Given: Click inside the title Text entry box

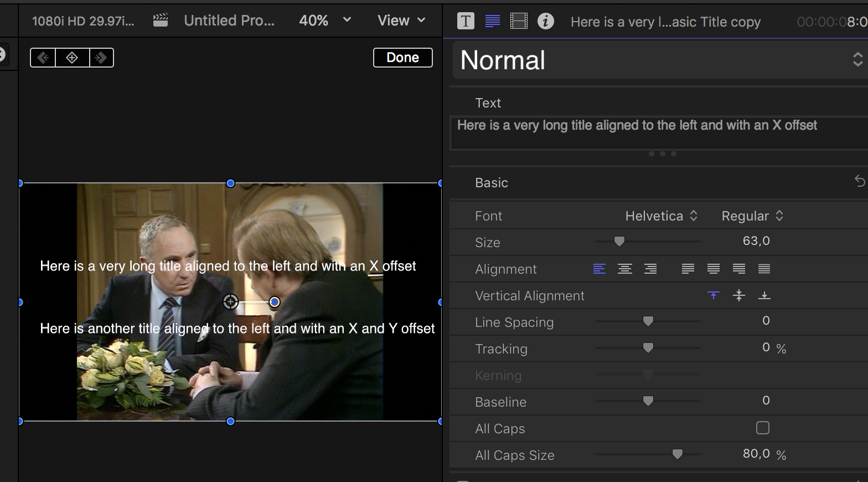Looking at the screenshot, I should pos(659,133).
